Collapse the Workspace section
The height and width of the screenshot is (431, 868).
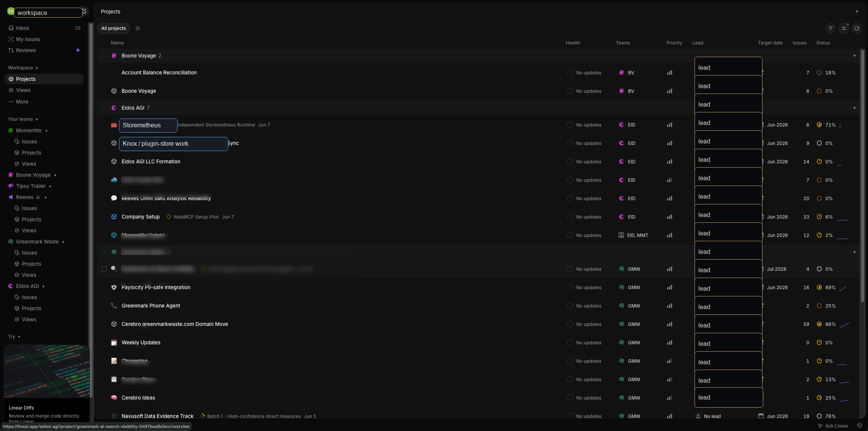pyautogui.click(x=23, y=68)
